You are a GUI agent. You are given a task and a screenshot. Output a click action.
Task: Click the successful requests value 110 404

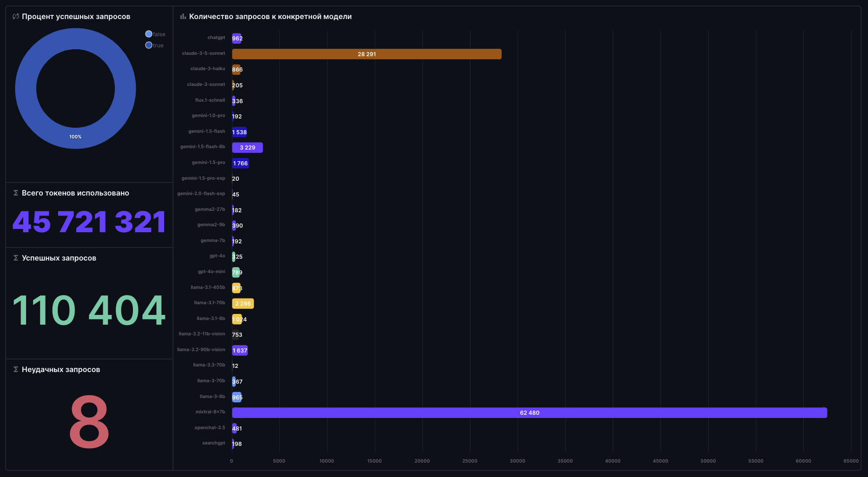pyautogui.click(x=89, y=310)
